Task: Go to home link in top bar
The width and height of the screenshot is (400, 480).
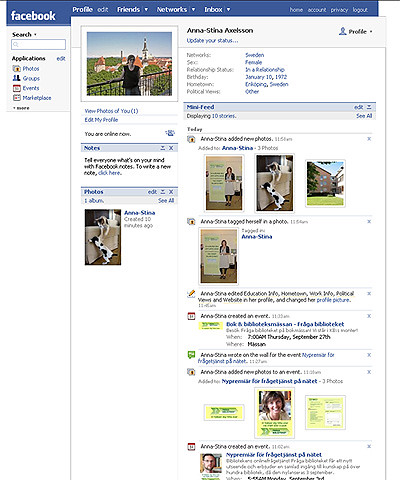Action: point(296,10)
